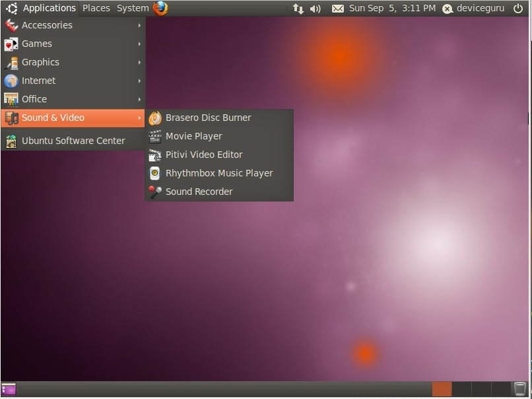The height and width of the screenshot is (399, 532).
Task: Click the Accessories category icon
Action: point(11,26)
